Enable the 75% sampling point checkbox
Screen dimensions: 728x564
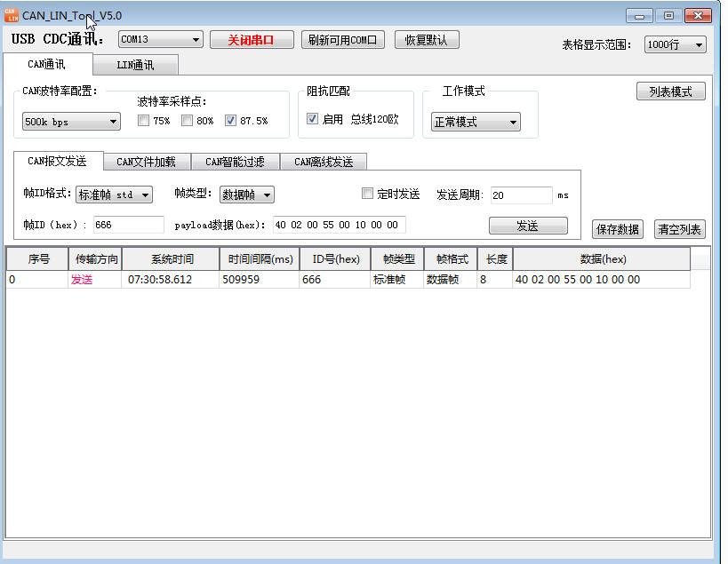pos(143,121)
